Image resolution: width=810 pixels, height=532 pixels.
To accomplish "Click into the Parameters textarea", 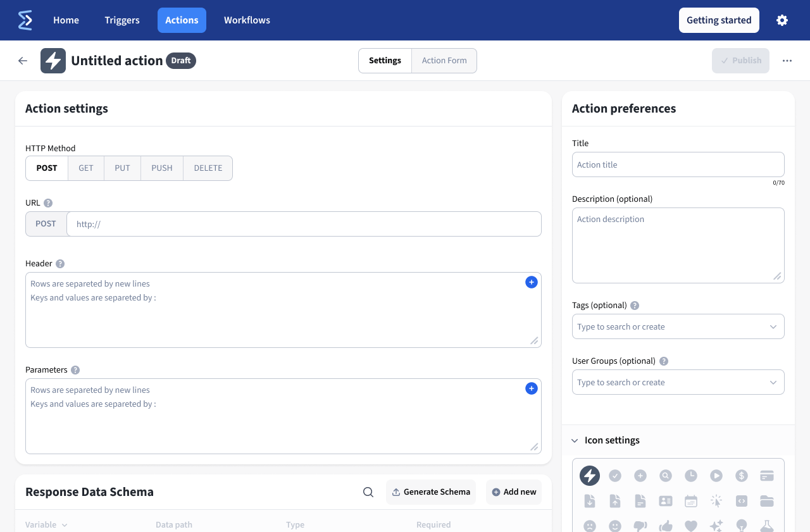I will click(283, 416).
